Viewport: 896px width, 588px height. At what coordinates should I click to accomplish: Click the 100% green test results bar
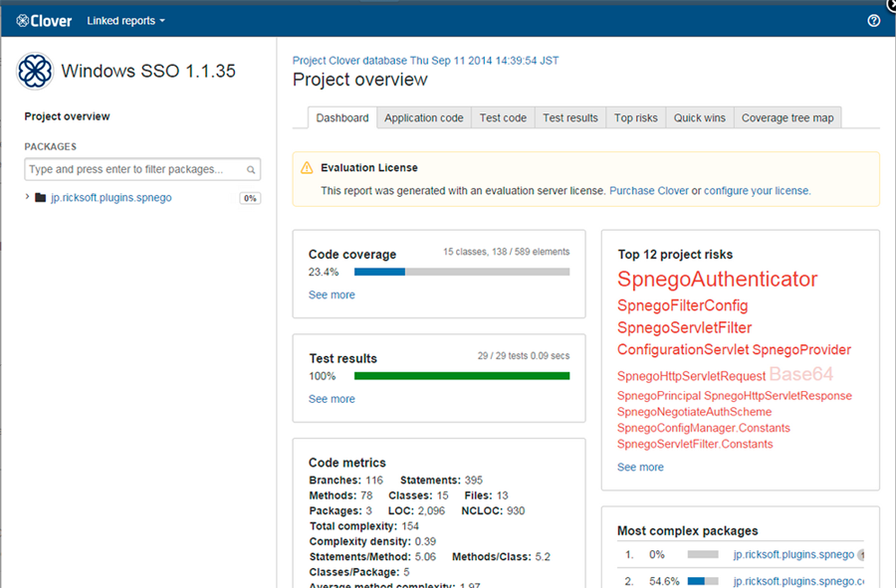click(462, 376)
